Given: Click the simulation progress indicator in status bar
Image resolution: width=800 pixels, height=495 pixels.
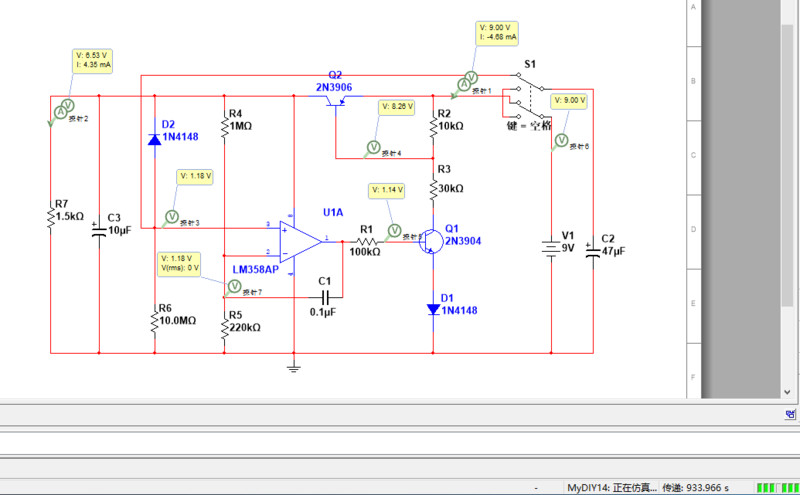Looking at the screenshot, I should [x=777, y=488].
